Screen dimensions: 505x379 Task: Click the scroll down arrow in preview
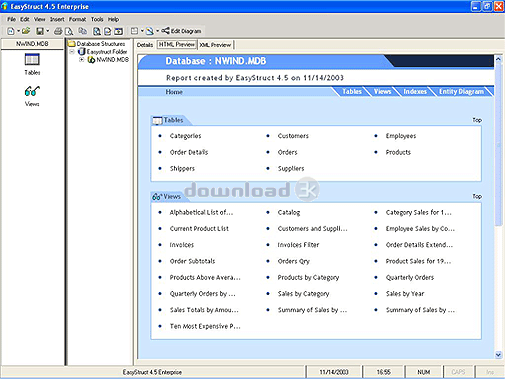coord(498,355)
